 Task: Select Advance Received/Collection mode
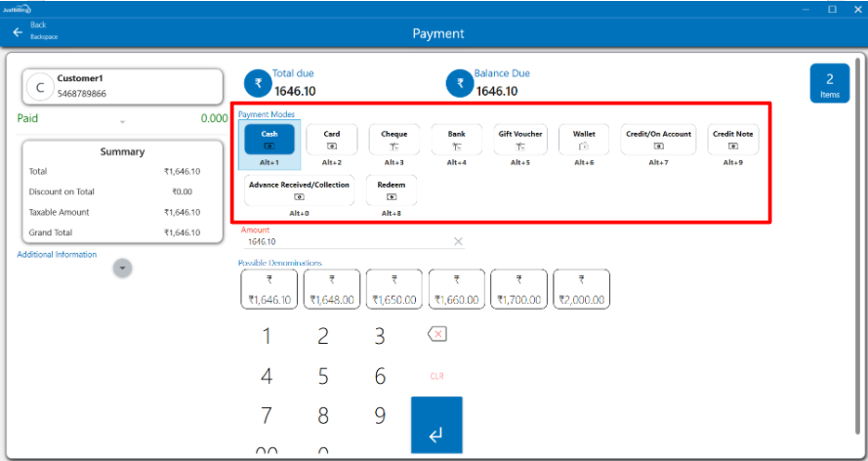(300, 189)
